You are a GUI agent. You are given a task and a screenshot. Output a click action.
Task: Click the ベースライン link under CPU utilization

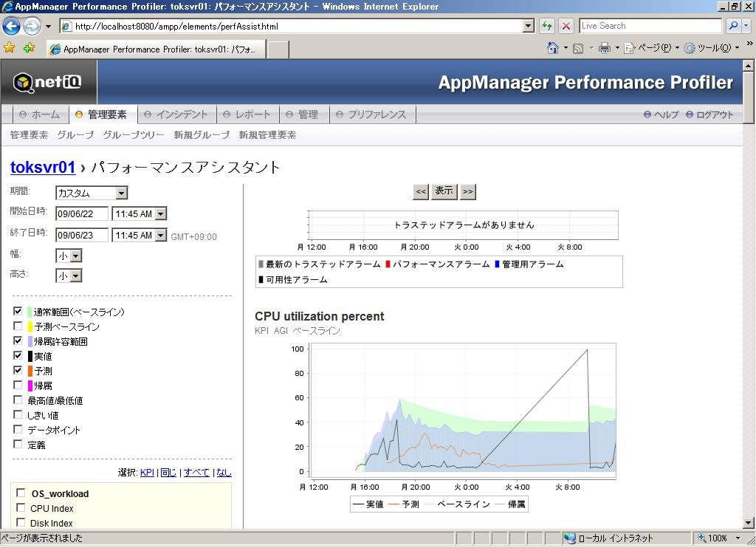(x=316, y=331)
